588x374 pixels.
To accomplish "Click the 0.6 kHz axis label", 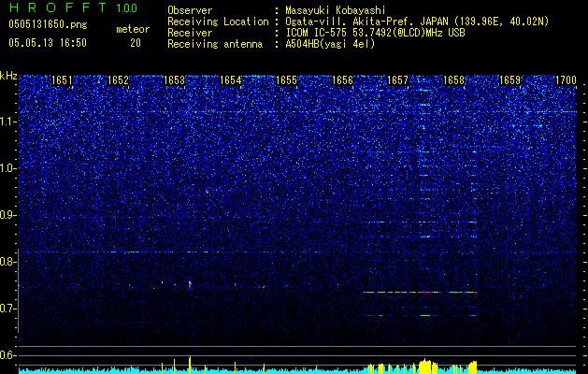I will 7,355.
